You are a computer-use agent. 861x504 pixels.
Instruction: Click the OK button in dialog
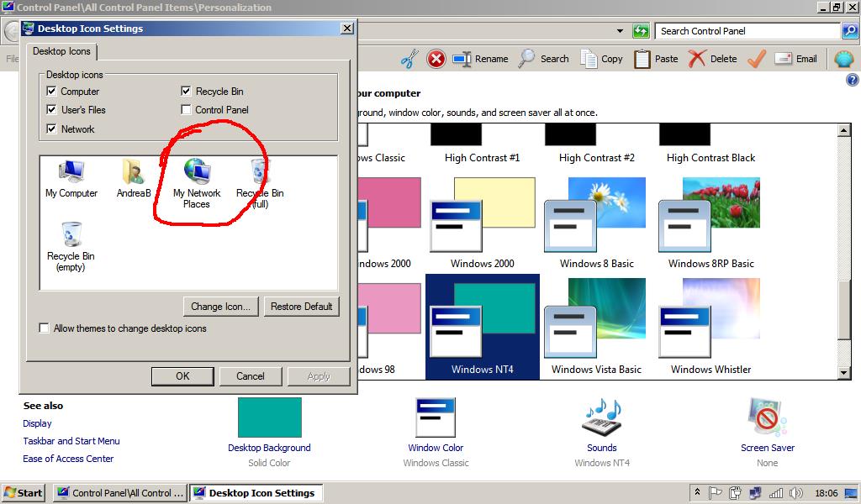[x=182, y=376]
